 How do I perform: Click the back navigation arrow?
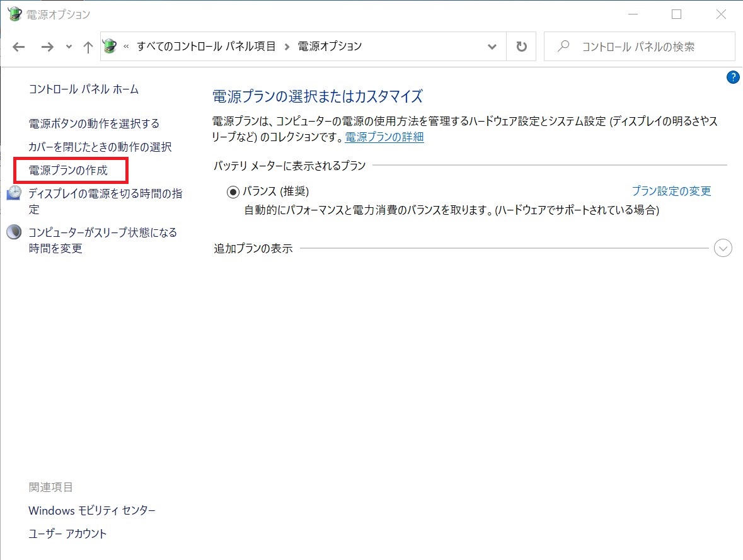[x=18, y=46]
